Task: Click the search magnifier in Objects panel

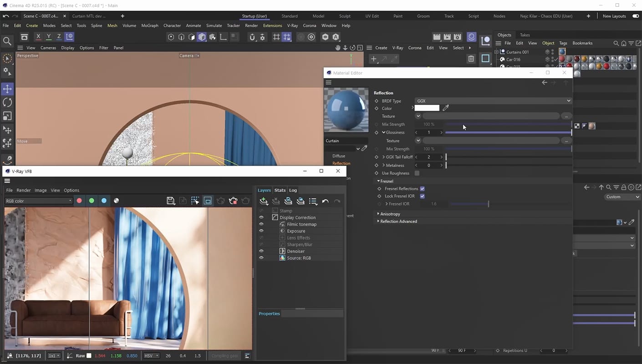Action: click(x=616, y=43)
